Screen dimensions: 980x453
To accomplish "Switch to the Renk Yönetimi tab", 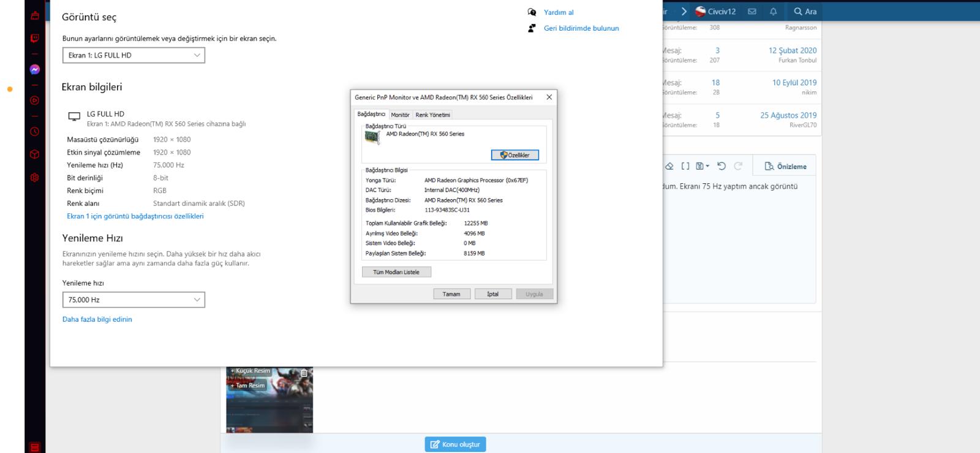I will coord(432,115).
